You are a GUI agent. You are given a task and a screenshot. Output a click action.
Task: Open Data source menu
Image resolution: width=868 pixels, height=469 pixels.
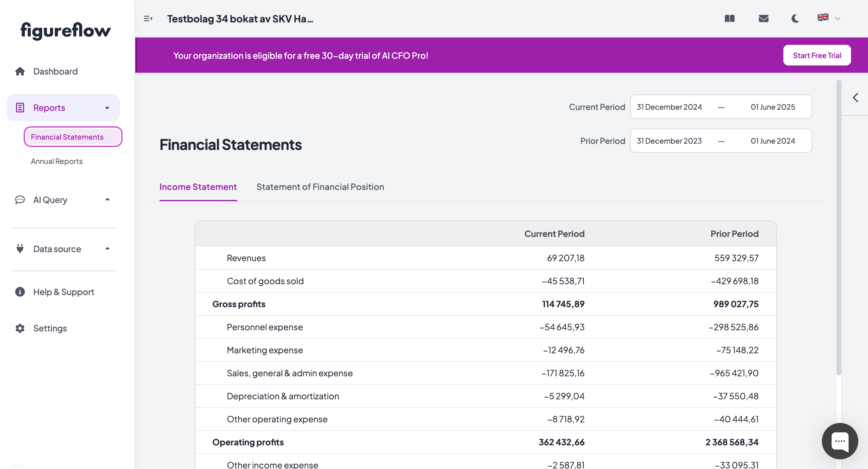[x=57, y=249]
